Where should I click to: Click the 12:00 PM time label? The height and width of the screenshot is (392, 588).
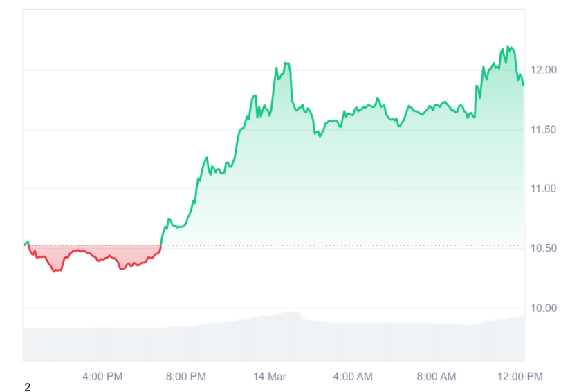point(520,377)
